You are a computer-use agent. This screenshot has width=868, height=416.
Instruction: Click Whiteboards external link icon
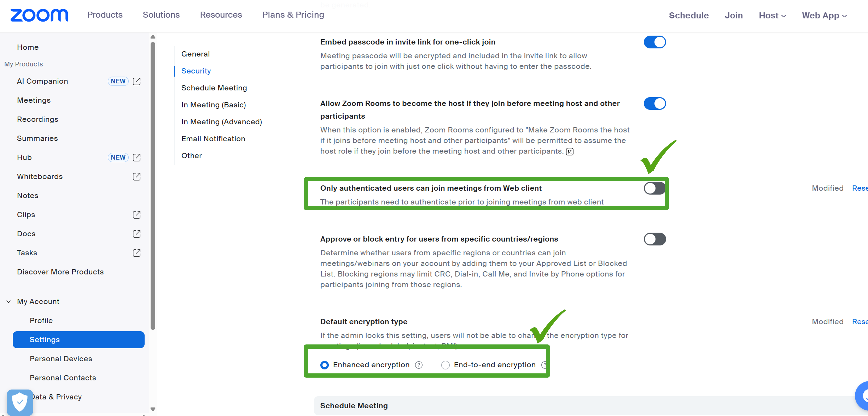[x=137, y=177]
